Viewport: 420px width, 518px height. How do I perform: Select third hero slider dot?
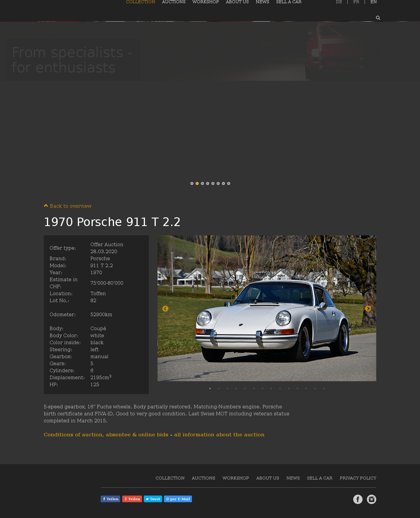[202, 183]
